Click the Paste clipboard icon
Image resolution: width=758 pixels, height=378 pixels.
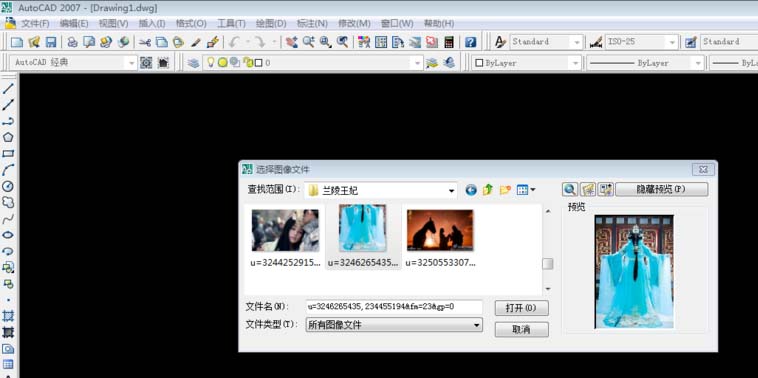pos(178,42)
